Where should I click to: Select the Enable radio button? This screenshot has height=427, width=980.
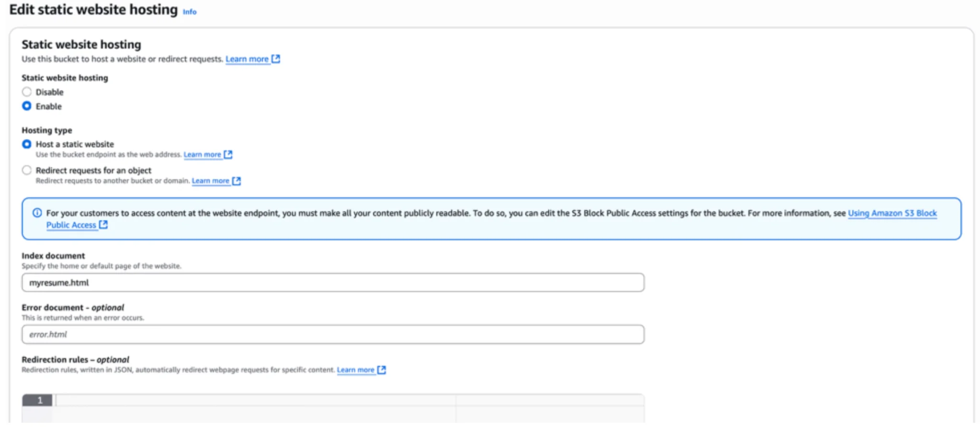[27, 106]
